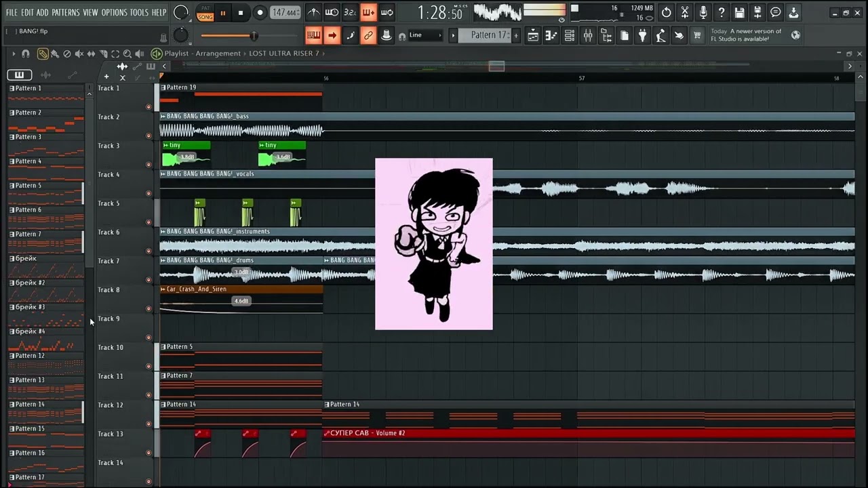Switch to PAT playback mode
This screenshot has width=868, height=488.
pyautogui.click(x=205, y=8)
